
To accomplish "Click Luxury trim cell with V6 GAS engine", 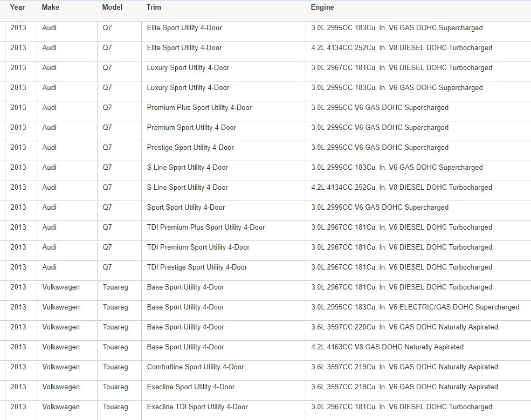I will point(224,91).
